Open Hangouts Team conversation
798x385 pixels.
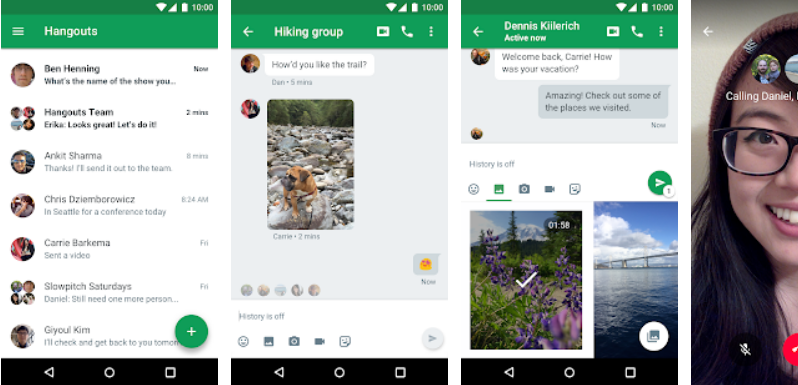click(109, 118)
